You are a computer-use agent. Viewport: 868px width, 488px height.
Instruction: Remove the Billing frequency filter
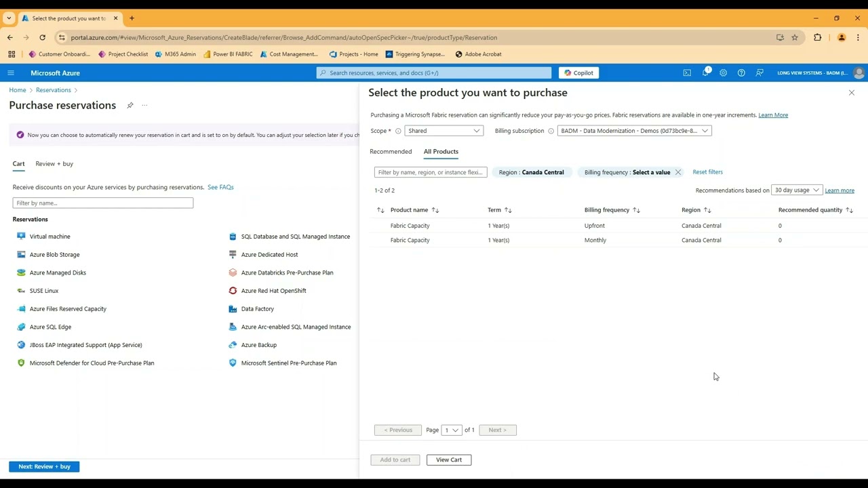tap(677, 172)
